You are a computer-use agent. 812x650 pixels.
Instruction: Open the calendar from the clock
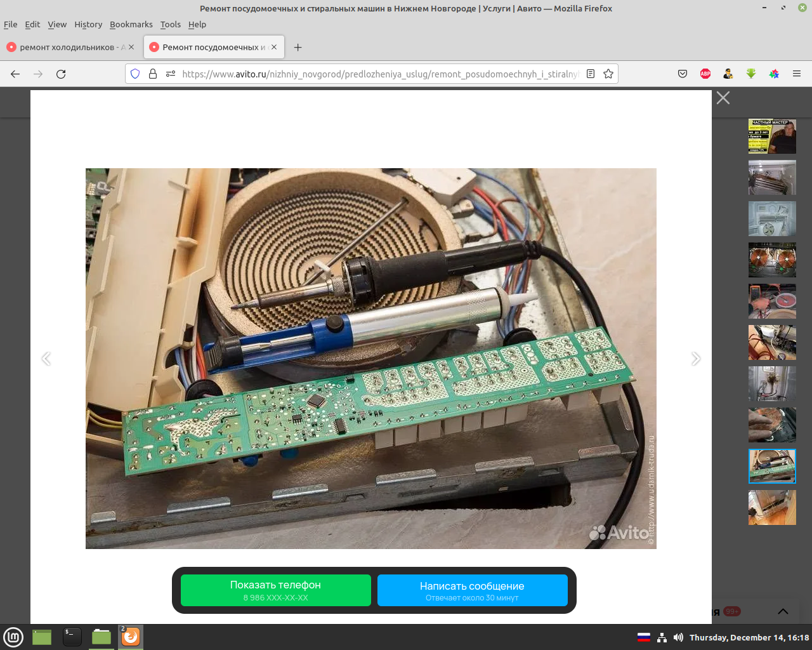[x=749, y=637]
